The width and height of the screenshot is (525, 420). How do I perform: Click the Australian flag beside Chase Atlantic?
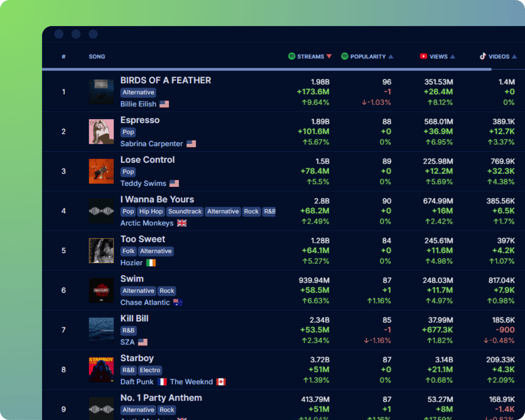click(x=177, y=302)
